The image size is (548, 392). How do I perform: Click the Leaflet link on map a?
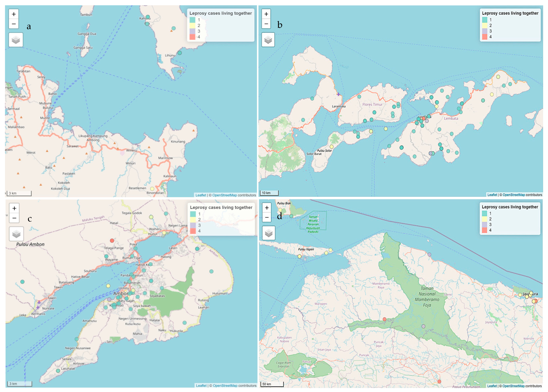[x=201, y=195]
